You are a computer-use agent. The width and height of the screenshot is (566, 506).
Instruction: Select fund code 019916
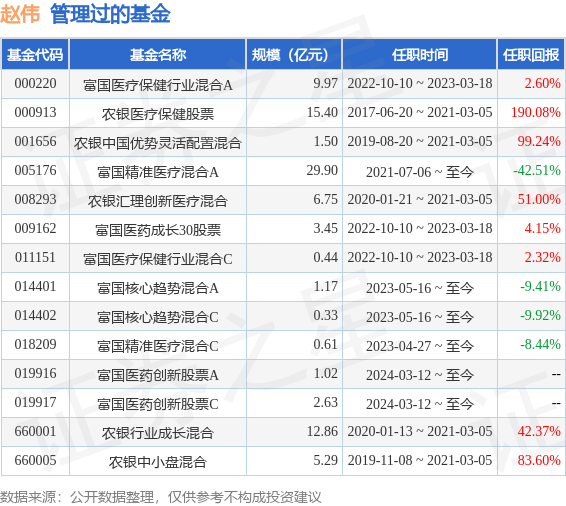pyautogui.click(x=35, y=373)
